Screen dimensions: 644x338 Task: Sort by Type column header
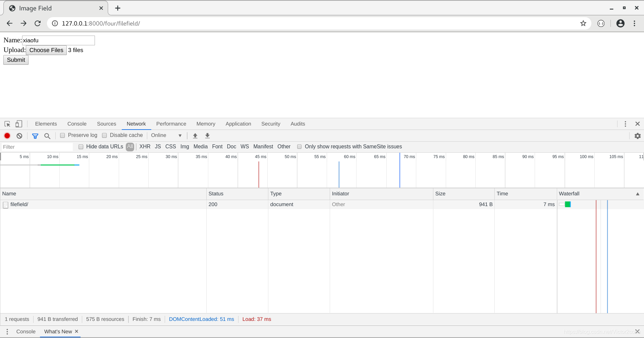coord(299,194)
